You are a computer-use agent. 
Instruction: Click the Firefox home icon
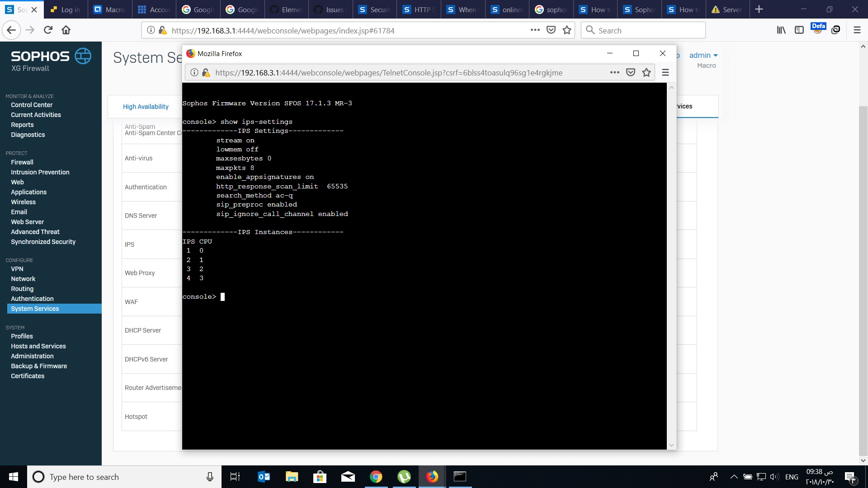tap(66, 30)
